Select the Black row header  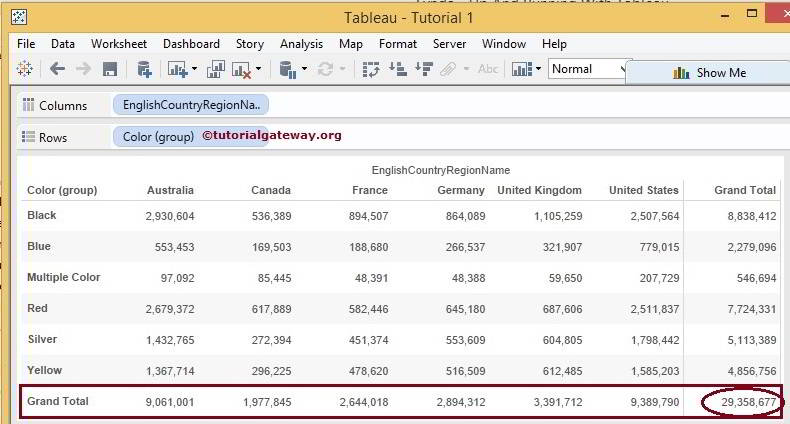pyautogui.click(x=42, y=216)
